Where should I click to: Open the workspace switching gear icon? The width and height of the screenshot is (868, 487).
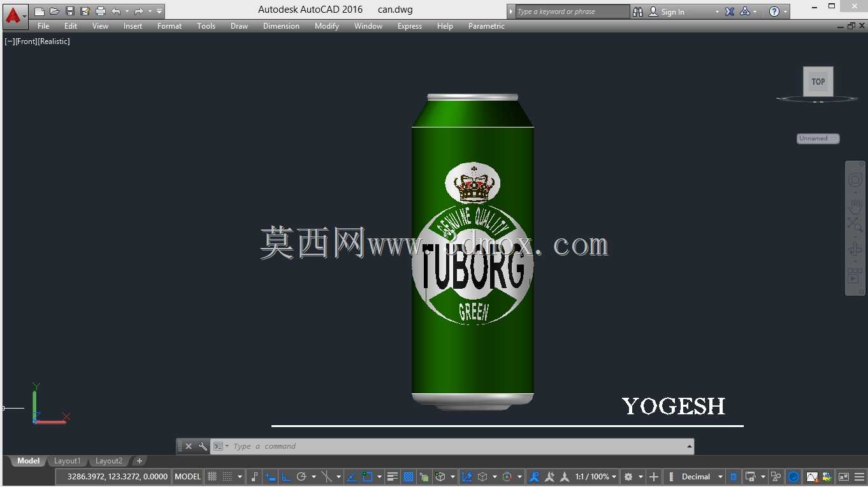[x=628, y=476]
